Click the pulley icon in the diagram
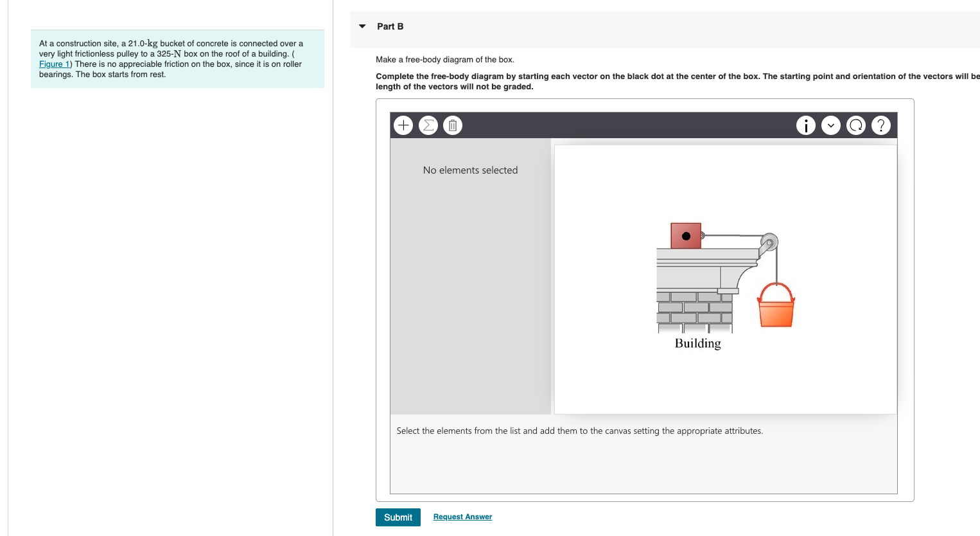Image resolution: width=980 pixels, height=536 pixels. [x=768, y=242]
